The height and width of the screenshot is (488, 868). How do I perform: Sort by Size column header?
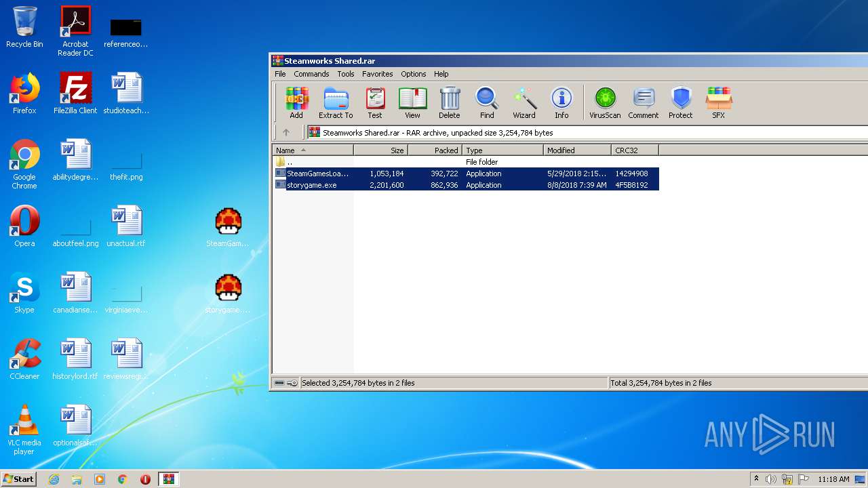point(381,150)
